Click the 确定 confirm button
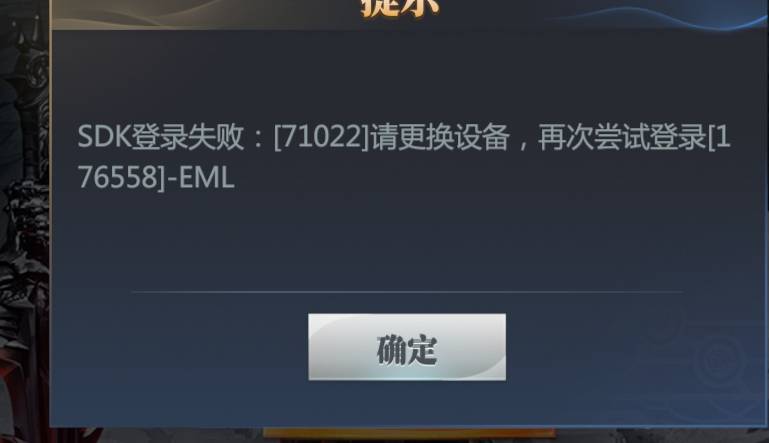This screenshot has width=769, height=443. click(407, 347)
